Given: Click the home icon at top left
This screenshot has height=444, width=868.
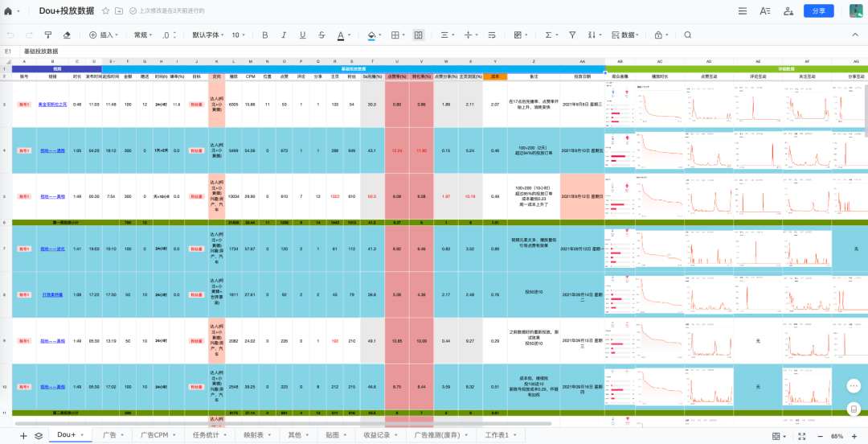Looking at the screenshot, I should point(8,11).
